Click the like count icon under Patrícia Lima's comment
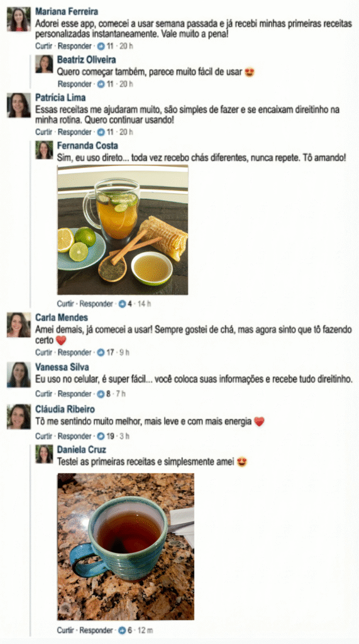This screenshot has height=644, width=359. click(x=101, y=132)
